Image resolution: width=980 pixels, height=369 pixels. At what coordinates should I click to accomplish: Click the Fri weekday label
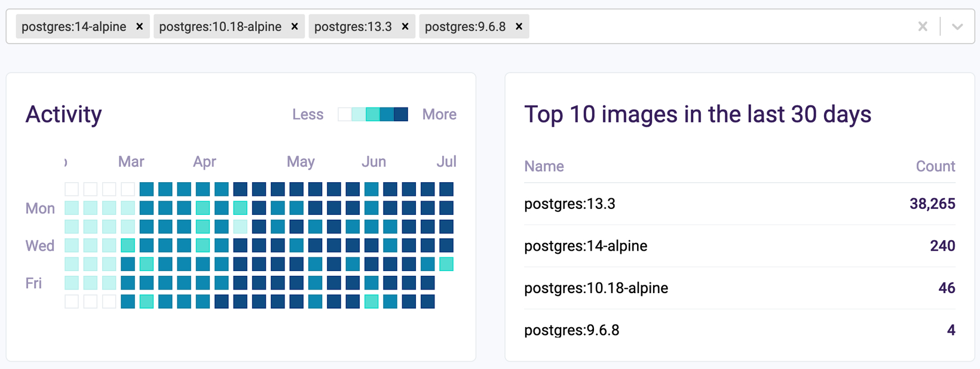click(33, 283)
